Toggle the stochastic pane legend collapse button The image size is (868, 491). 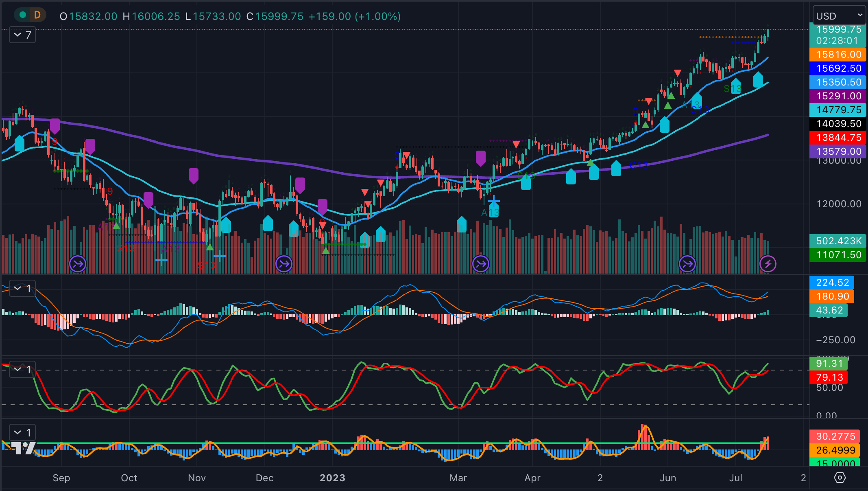pos(22,369)
